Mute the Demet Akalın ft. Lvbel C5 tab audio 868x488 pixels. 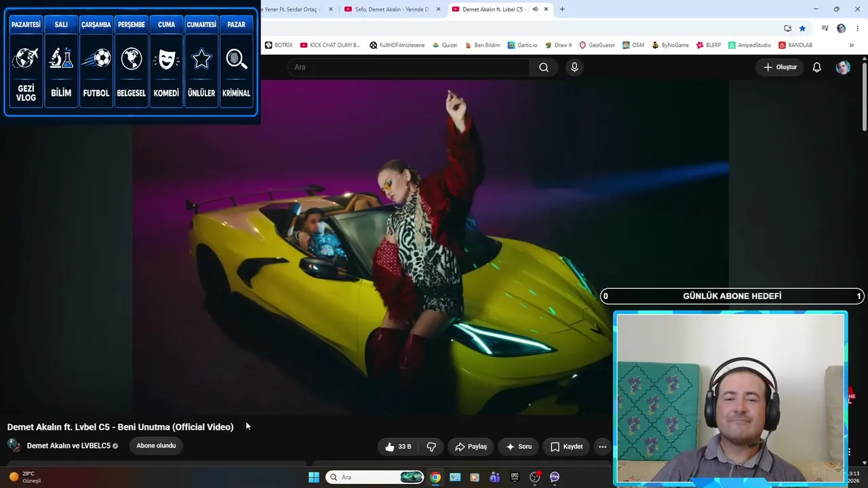click(535, 9)
